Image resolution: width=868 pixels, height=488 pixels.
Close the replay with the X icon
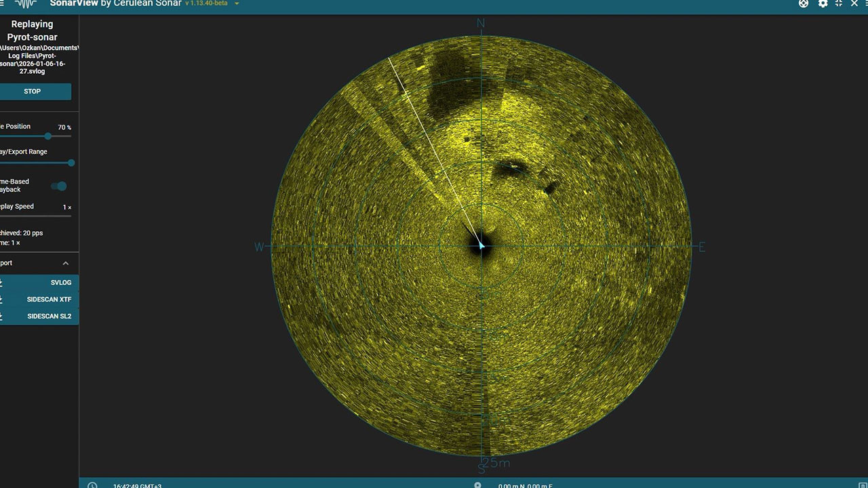tap(854, 3)
